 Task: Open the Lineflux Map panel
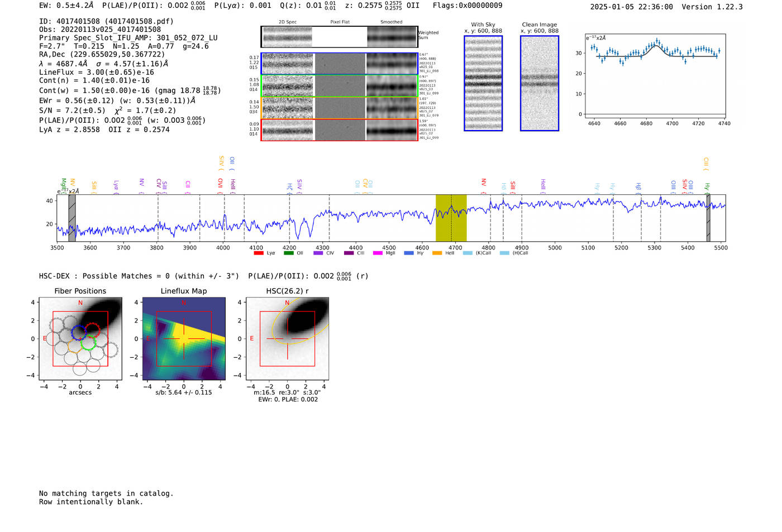(x=184, y=339)
